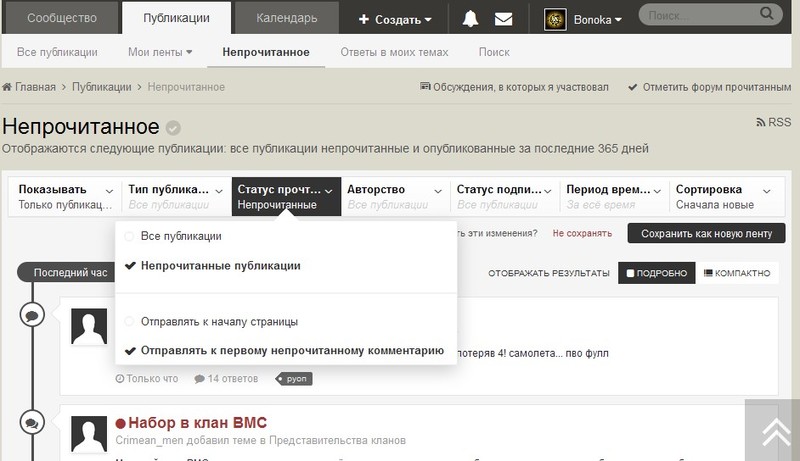Choose Отправлять к началу страницы

tap(212, 322)
